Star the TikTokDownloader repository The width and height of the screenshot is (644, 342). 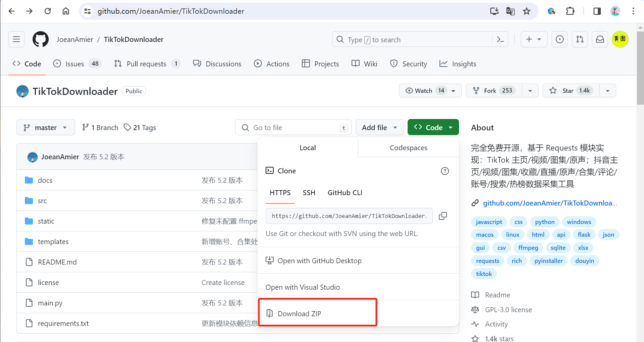571,91
